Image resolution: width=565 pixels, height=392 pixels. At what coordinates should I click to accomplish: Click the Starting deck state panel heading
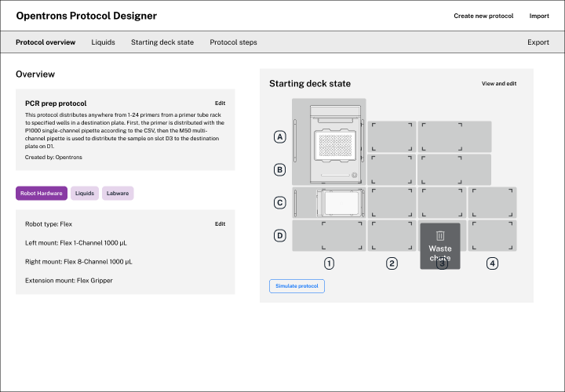310,84
